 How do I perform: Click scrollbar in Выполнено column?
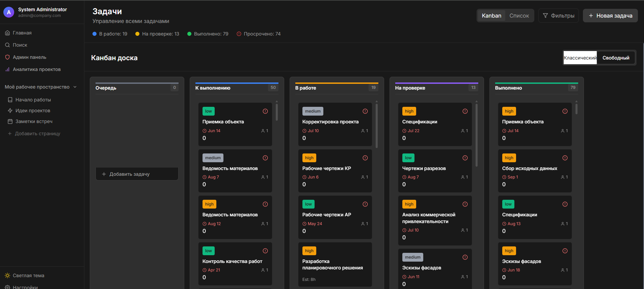(x=576, y=109)
